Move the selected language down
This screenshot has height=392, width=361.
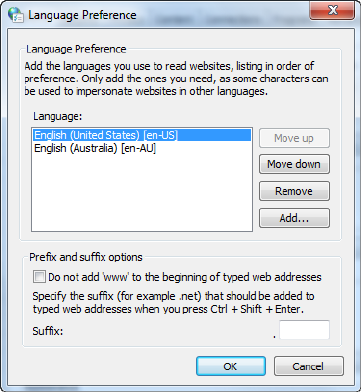(294, 164)
